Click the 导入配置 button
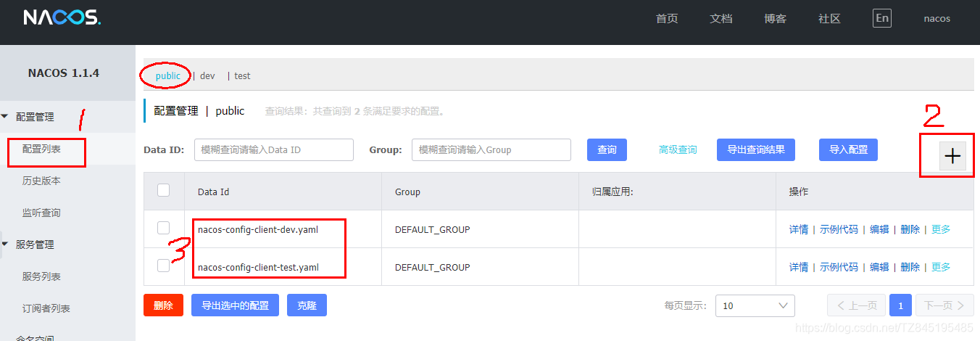The height and width of the screenshot is (341, 980). tap(849, 149)
